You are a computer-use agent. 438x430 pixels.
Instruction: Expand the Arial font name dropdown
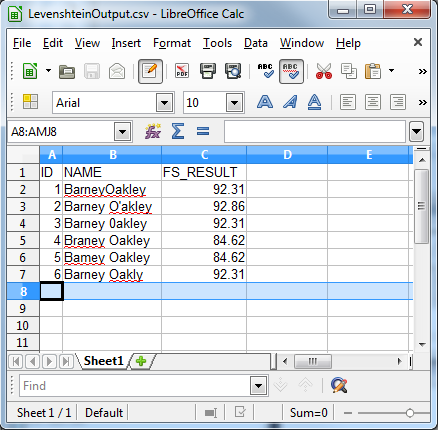[165, 103]
